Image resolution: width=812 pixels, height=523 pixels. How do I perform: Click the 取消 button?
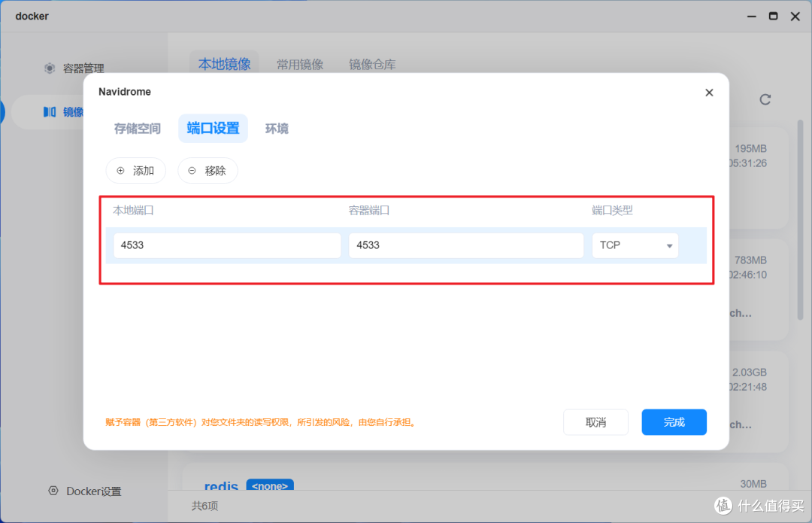click(595, 422)
